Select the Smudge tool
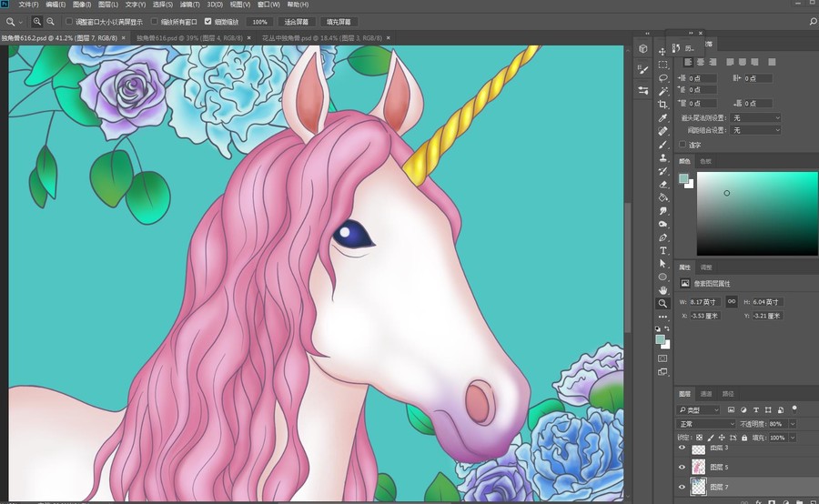Viewport: 819px width, 504px height. coord(662,211)
